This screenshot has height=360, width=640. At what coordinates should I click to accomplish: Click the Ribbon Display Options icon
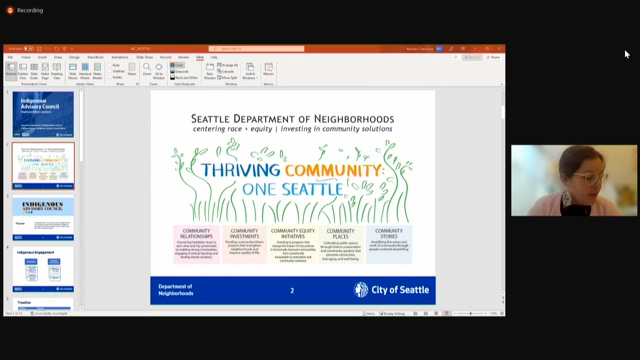click(x=463, y=49)
